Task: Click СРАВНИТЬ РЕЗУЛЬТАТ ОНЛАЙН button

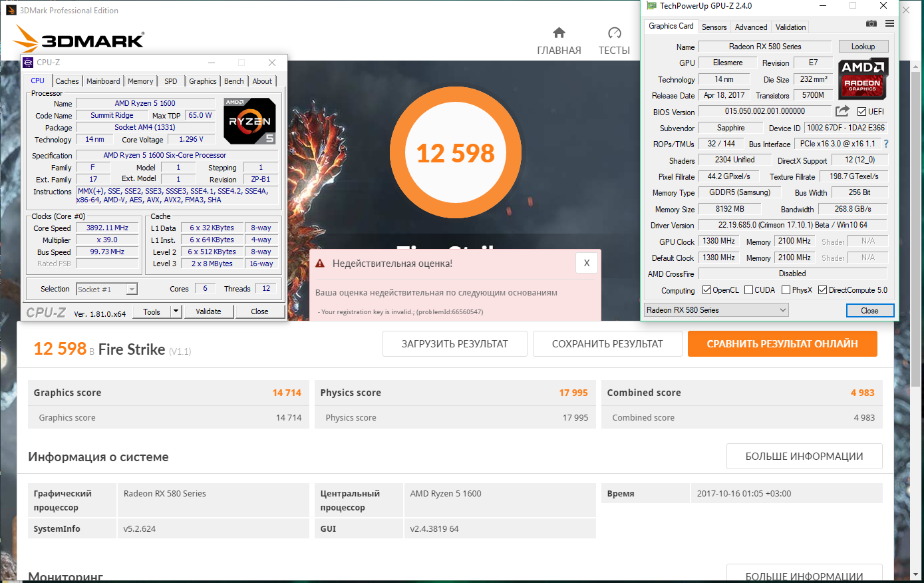Action: click(782, 344)
